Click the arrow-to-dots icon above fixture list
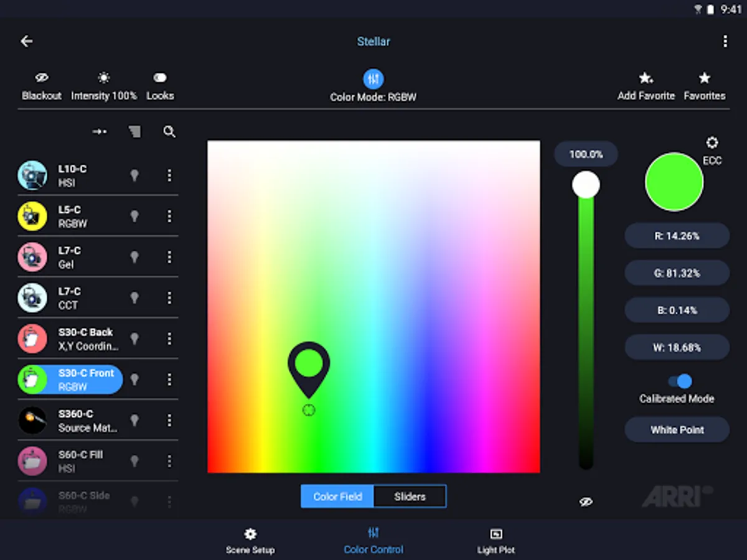 [x=100, y=131]
